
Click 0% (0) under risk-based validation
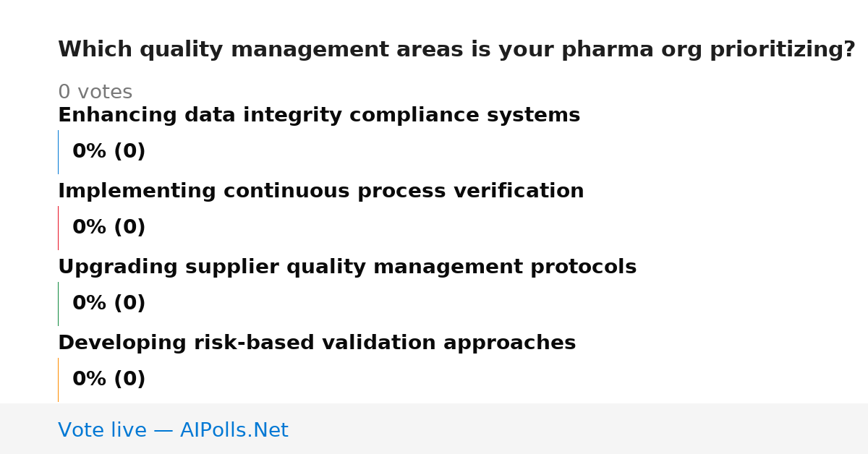tap(109, 380)
